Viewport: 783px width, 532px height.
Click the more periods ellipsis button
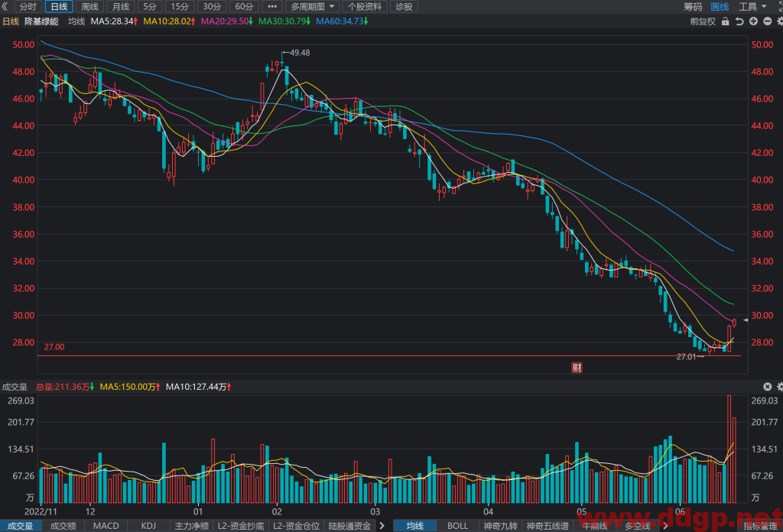(x=272, y=6)
